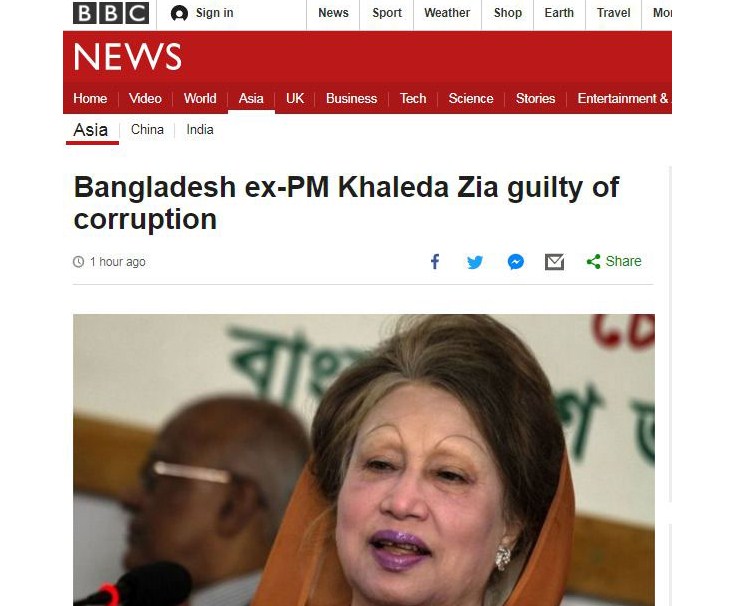
Task: Click the article's main photo
Action: (x=364, y=460)
